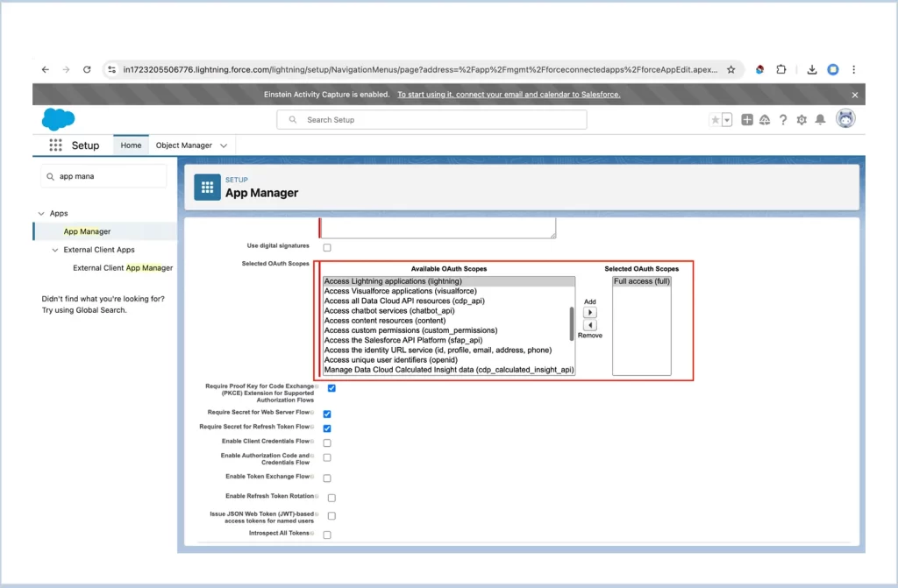Open the user profile avatar
The width and height of the screenshot is (898, 588).
845,119
